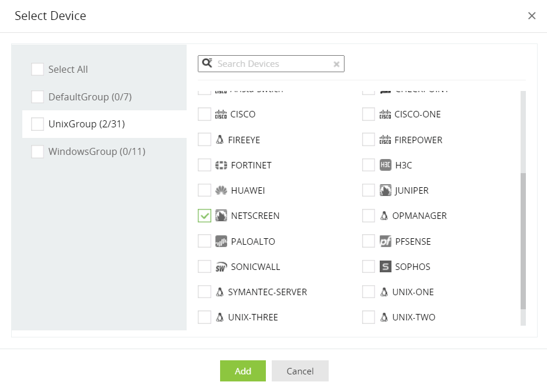The width and height of the screenshot is (547, 392).
Task: Clear the Search Devices field with the x icon
Action: point(336,64)
